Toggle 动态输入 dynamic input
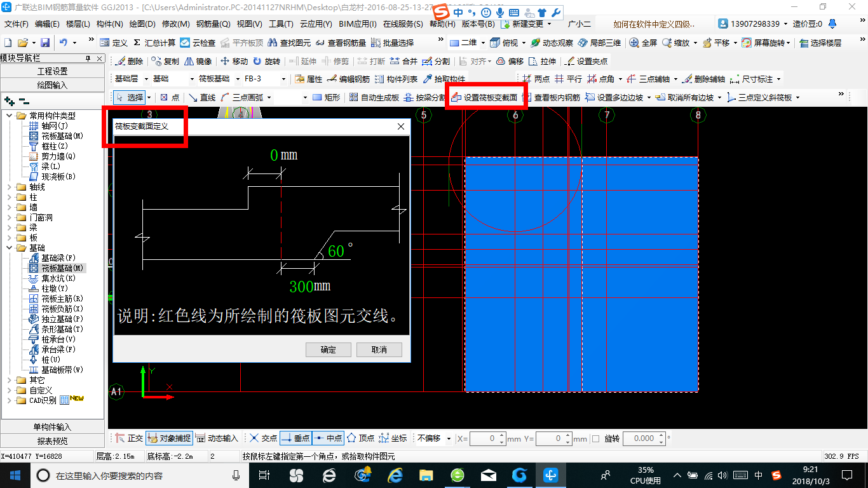Screen dimensions: 868x488 point(217,438)
